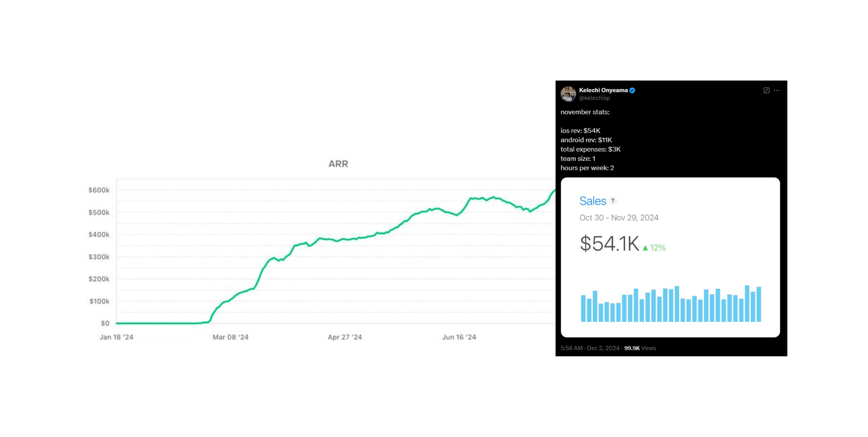Image resolution: width=868 pixels, height=437 pixels.
Task: Click the $600k y-axis label
Action: pyautogui.click(x=99, y=190)
